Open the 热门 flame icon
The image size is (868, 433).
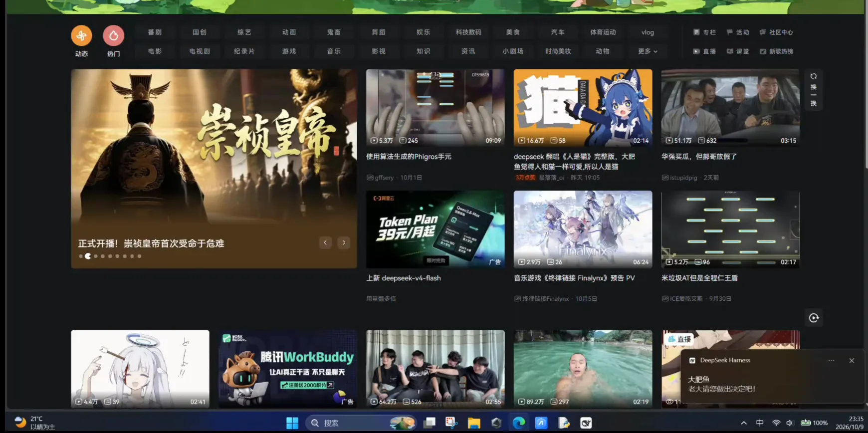114,35
